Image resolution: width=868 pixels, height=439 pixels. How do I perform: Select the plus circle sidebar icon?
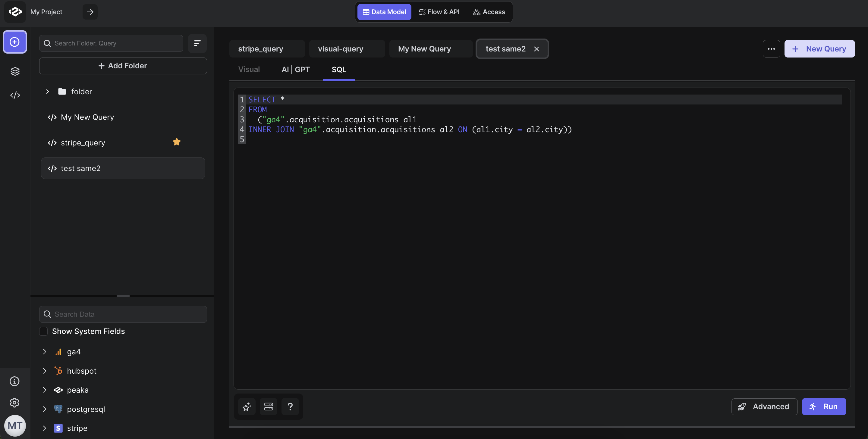[15, 42]
